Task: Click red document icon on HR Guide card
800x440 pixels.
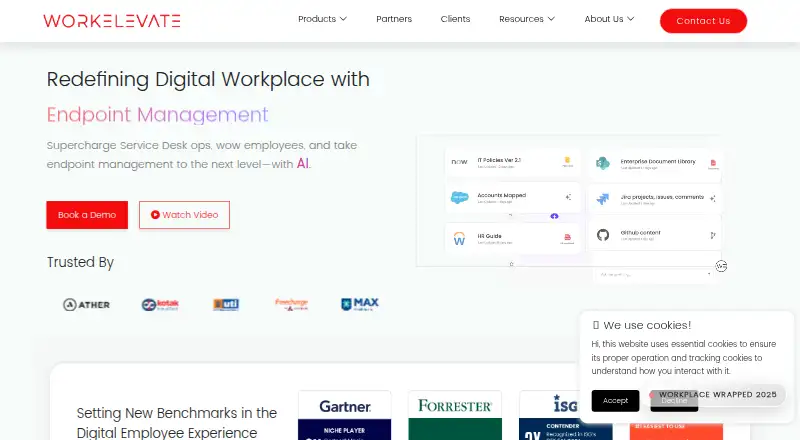Action: tap(567, 238)
